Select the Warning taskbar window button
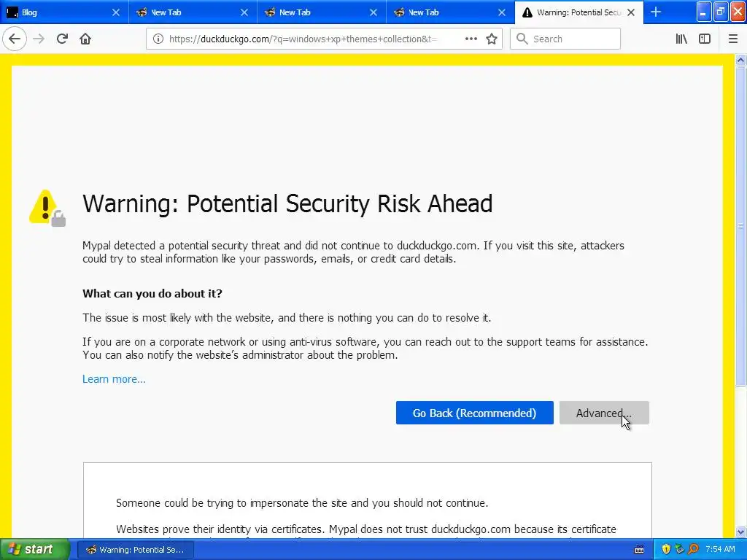Viewport: 747px width, 560px height. point(136,550)
